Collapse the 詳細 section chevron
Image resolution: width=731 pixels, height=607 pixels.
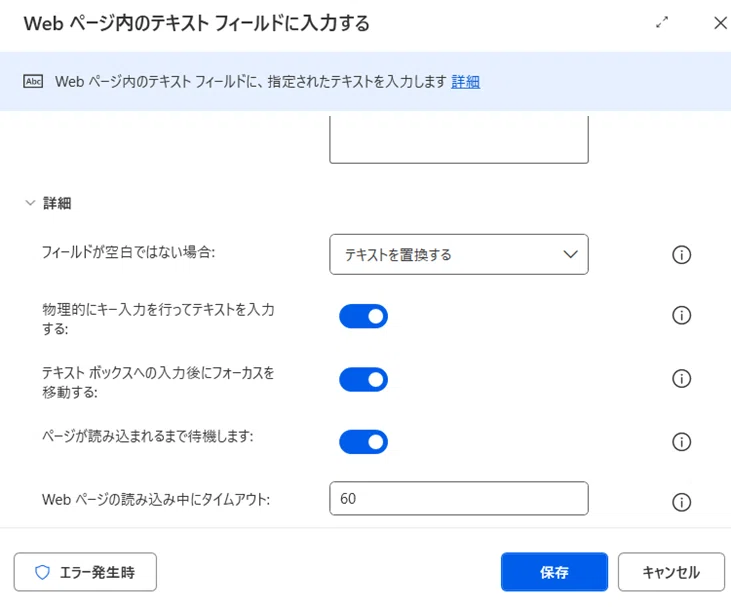[30, 203]
